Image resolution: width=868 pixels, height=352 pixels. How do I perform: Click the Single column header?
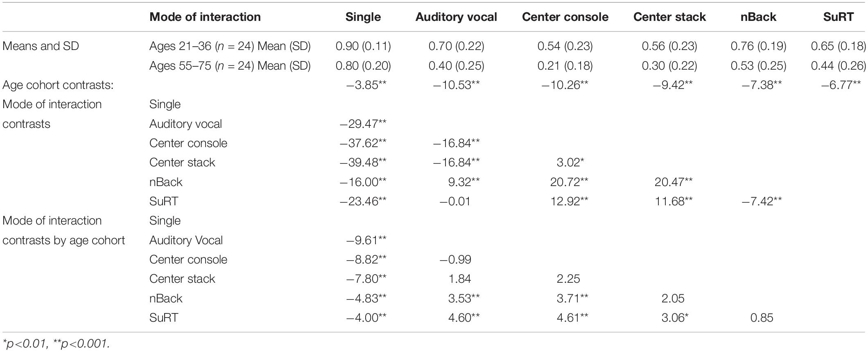pos(363,17)
